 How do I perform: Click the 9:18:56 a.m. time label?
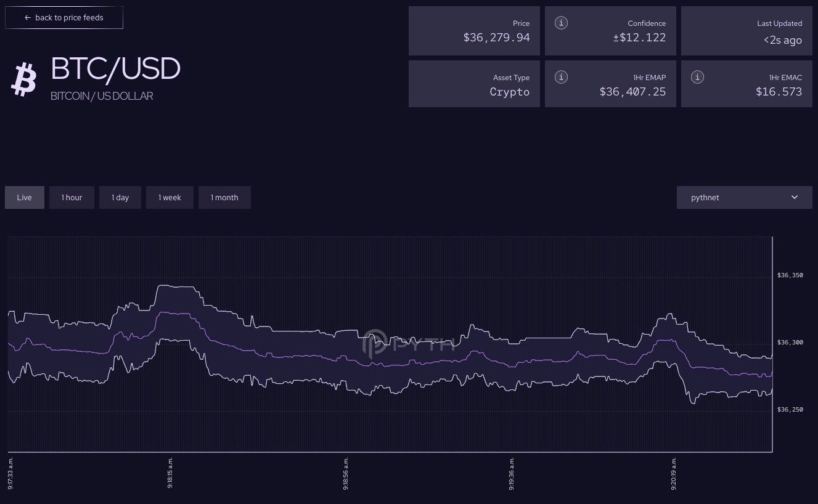pos(345,473)
